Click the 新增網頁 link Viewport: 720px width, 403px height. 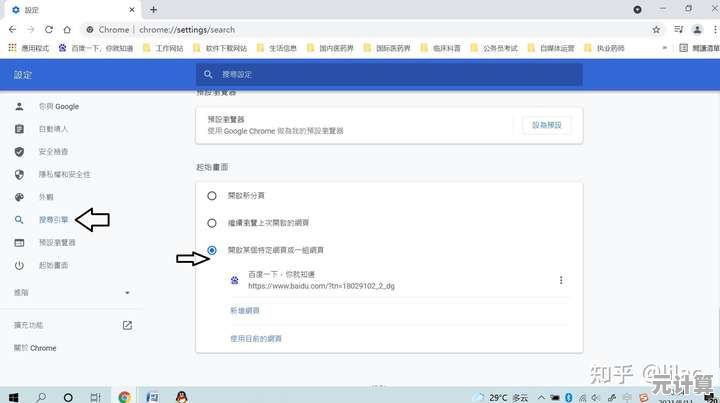[x=245, y=311]
